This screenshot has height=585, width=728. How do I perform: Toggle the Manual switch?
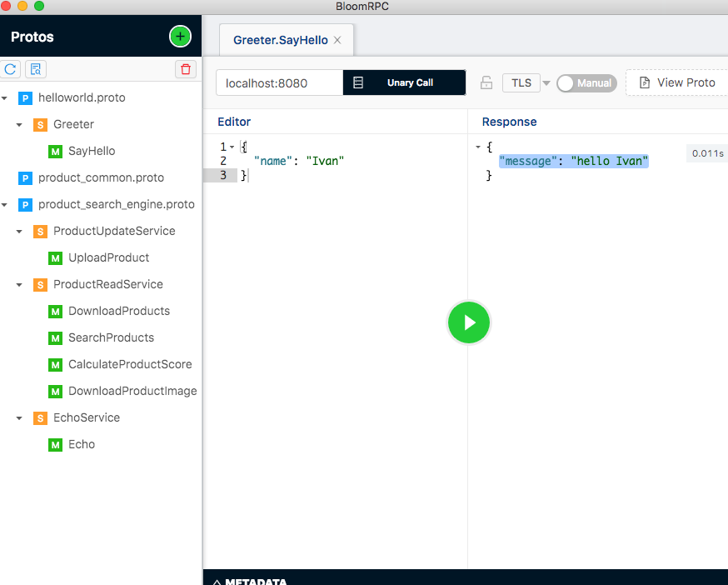(587, 83)
